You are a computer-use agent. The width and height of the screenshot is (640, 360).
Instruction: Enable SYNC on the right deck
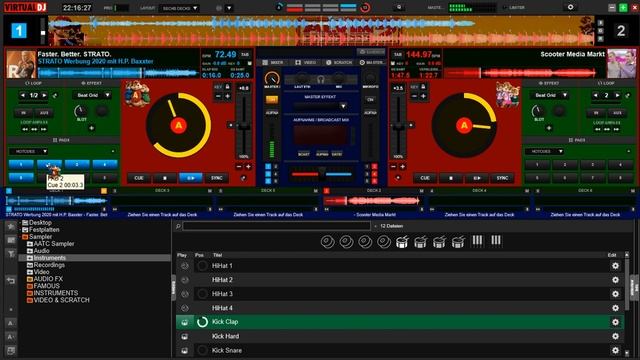pyautogui.click(x=502, y=178)
